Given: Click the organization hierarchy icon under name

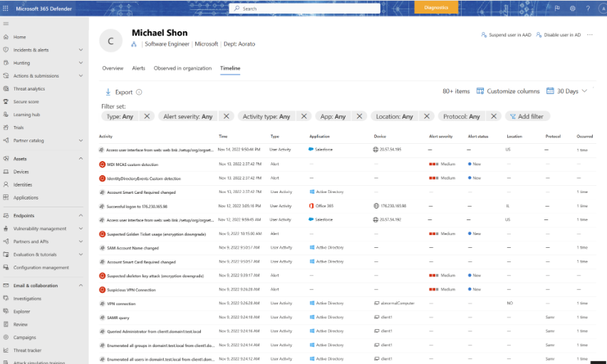Looking at the screenshot, I should click(134, 45).
